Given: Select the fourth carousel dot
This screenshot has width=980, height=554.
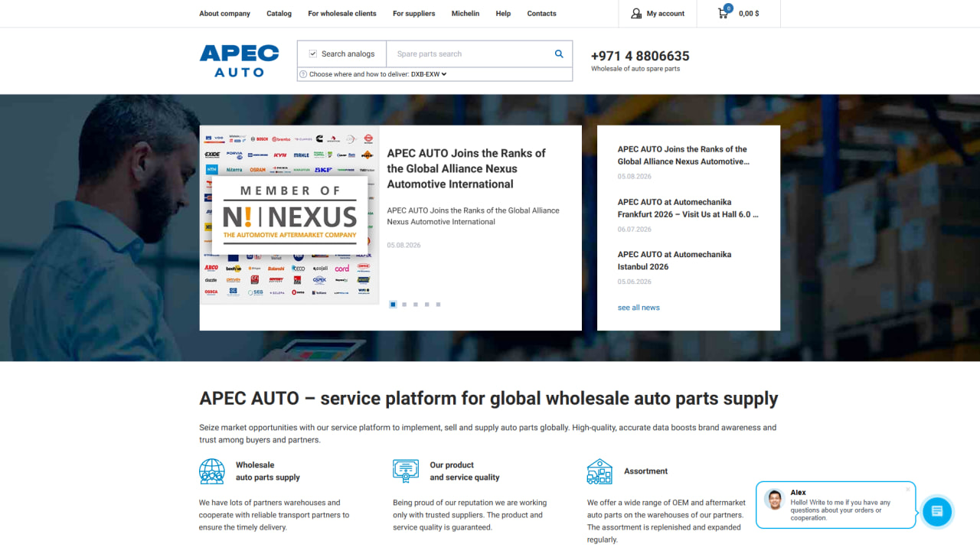Looking at the screenshot, I should click(x=427, y=305).
